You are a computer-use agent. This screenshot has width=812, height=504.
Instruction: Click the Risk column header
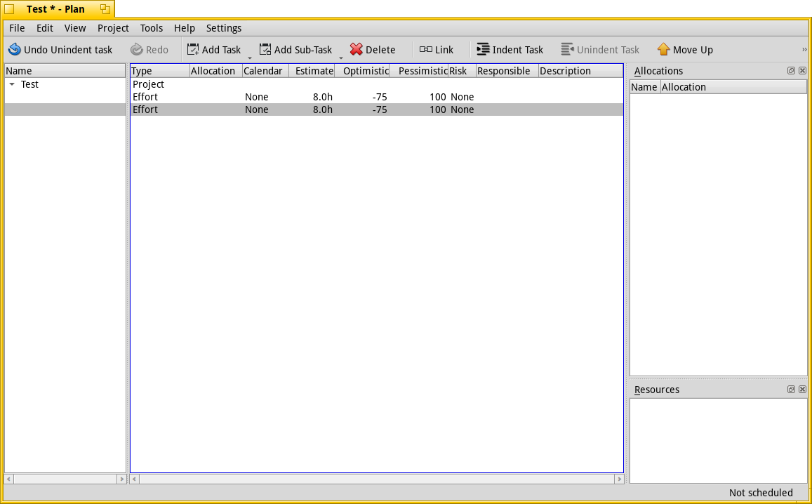(x=462, y=71)
